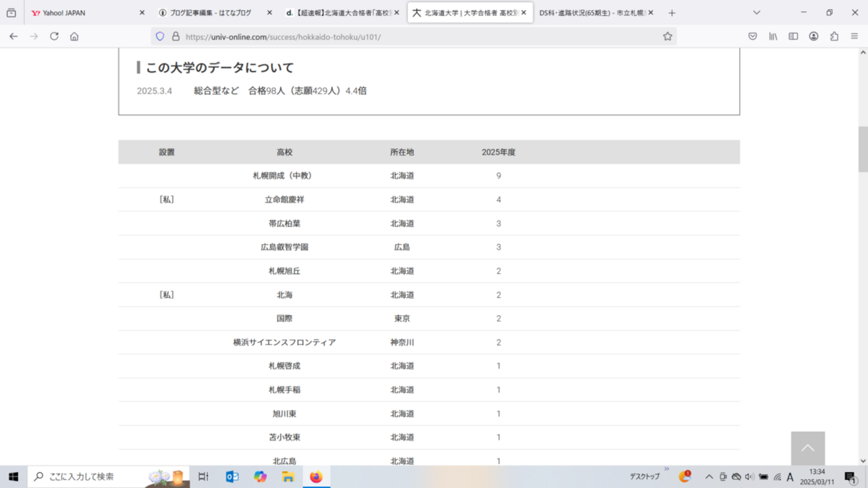The image size is (868, 488).
Task: Open Task View on taskbar
Action: coord(204,477)
